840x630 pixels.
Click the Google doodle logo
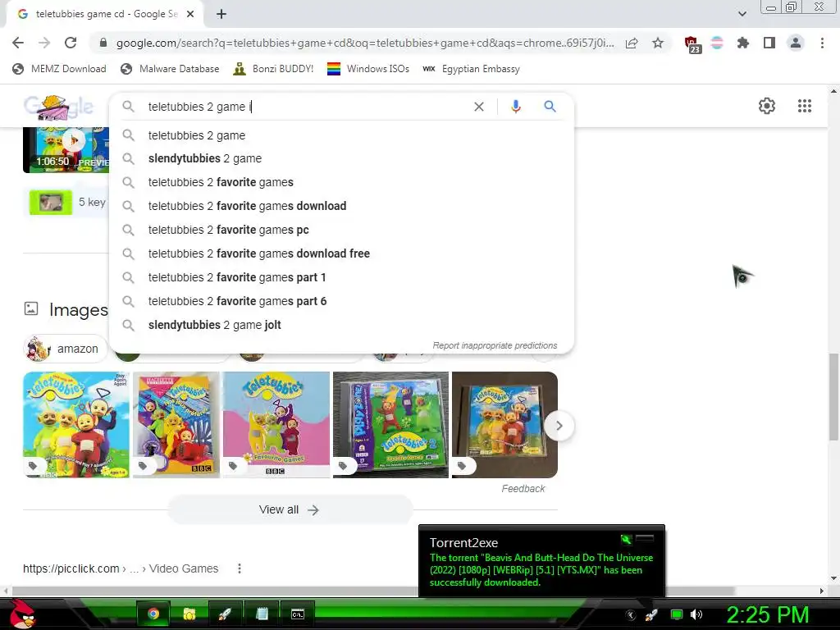(58, 107)
